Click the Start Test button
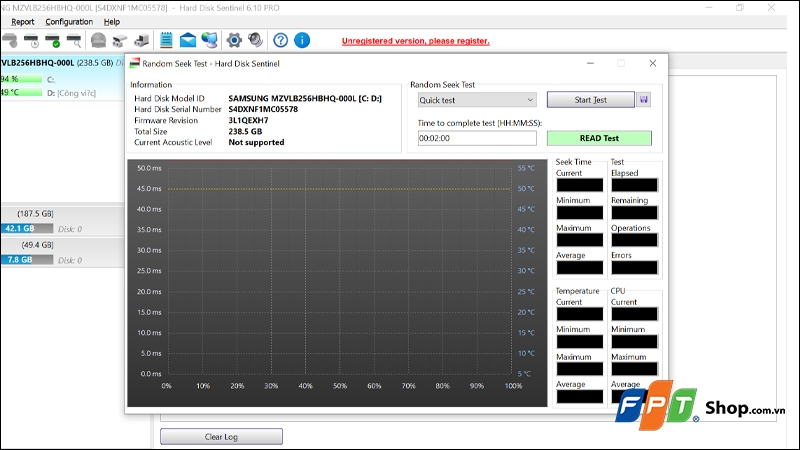Screen dimensions: 800x450 coord(590,100)
